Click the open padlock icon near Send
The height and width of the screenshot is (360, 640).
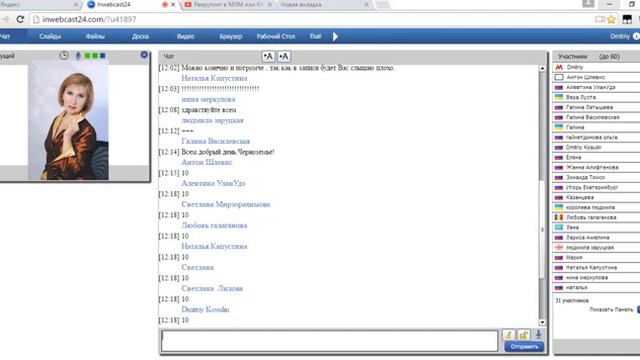pyautogui.click(x=524, y=335)
